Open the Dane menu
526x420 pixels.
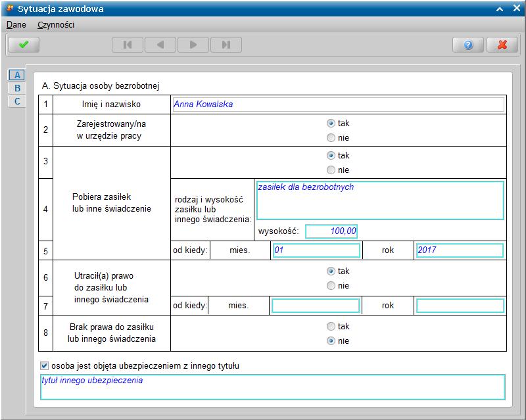click(x=16, y=25)
